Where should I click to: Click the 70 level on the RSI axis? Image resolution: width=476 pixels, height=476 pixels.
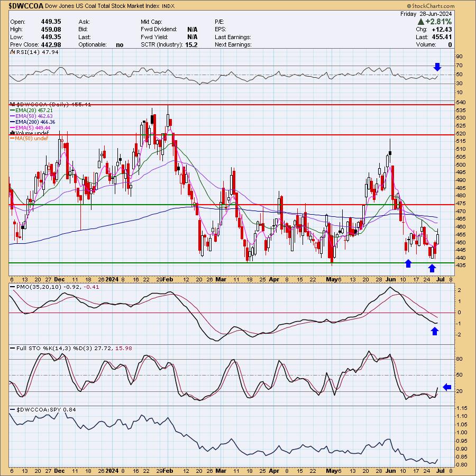pyautogui.click(x=459, y=66)
